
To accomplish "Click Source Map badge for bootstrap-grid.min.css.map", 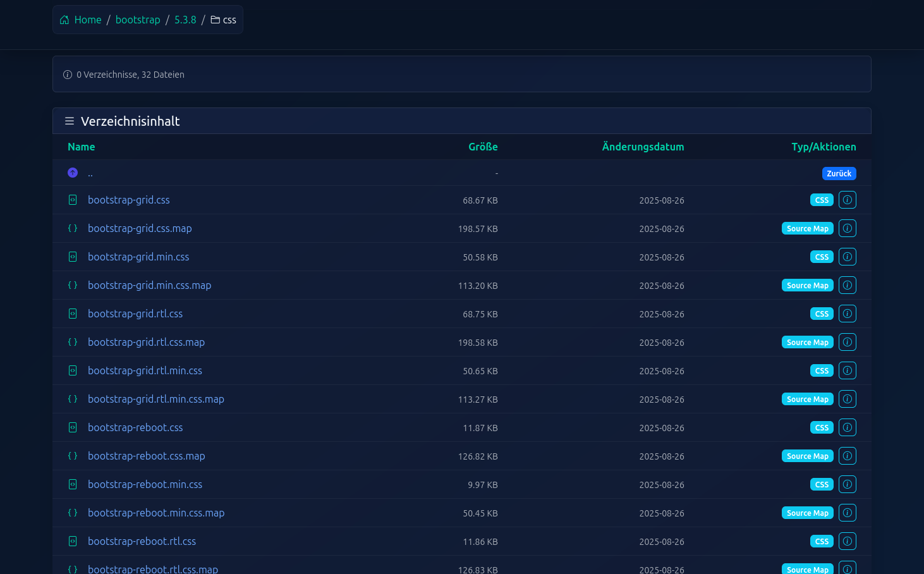I will click(x=807, y=285).
